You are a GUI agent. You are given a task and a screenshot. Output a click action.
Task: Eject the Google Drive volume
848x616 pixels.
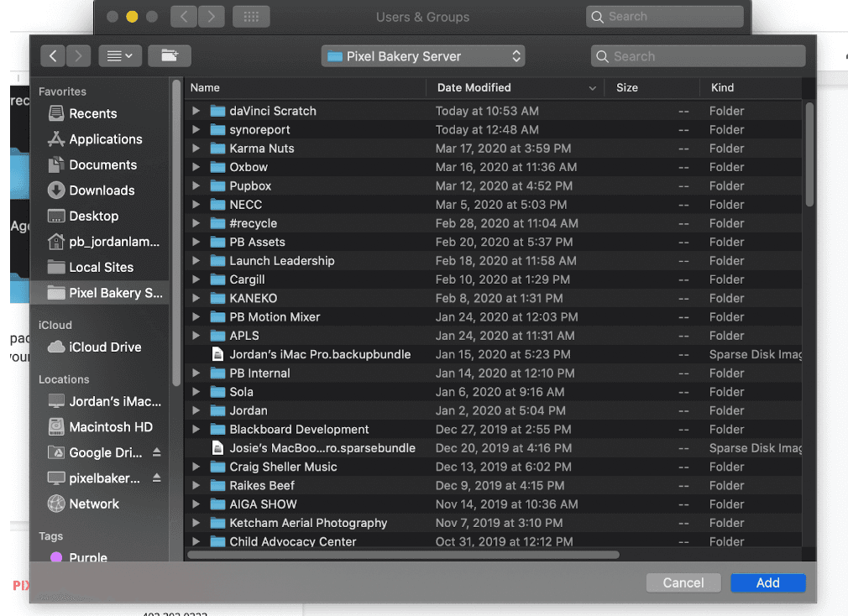[x=156, y=452]
